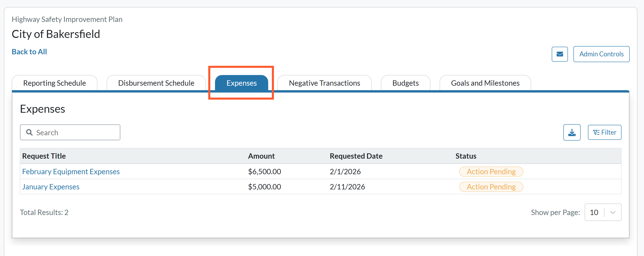The height and width of the screenshot is (256, 644).
Task: Open the Goals and Milestones tab
Action: (485, 83)
